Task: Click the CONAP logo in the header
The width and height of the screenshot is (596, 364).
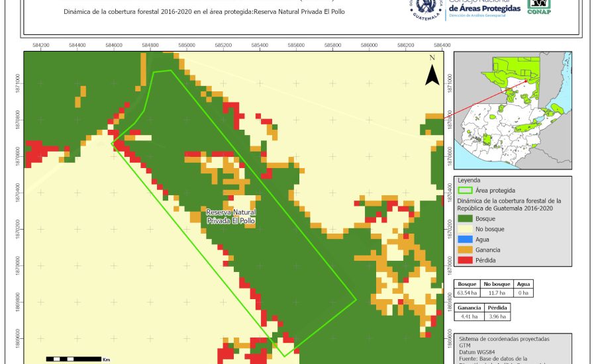Action: 538,7
